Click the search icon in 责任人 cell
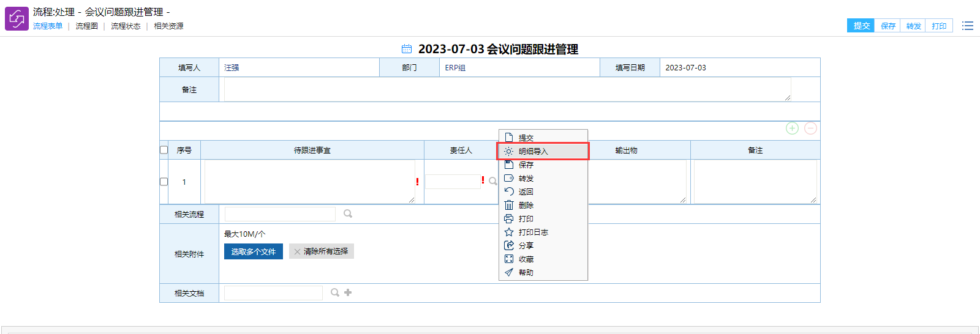The height and width of the screenshot is (334, 980). pos(492,181)
